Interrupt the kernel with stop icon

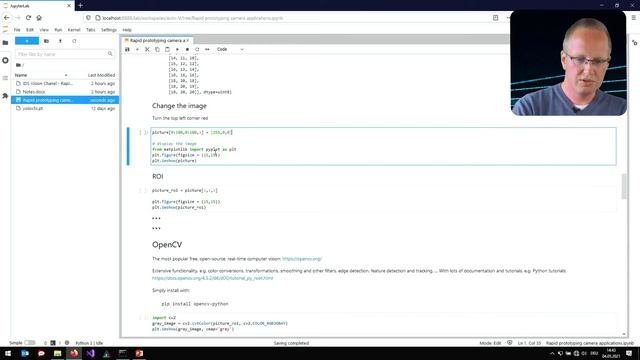click(187, 49)
